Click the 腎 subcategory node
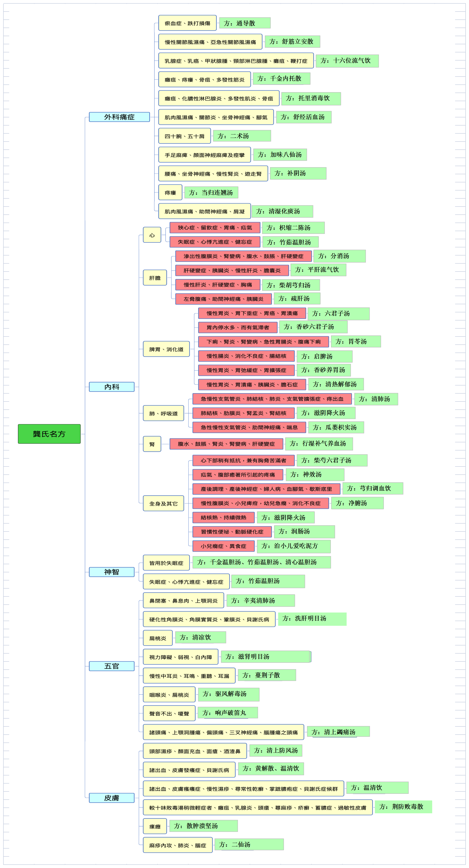The height and width of the screenshot is (868, 469). tap(152, 444)
